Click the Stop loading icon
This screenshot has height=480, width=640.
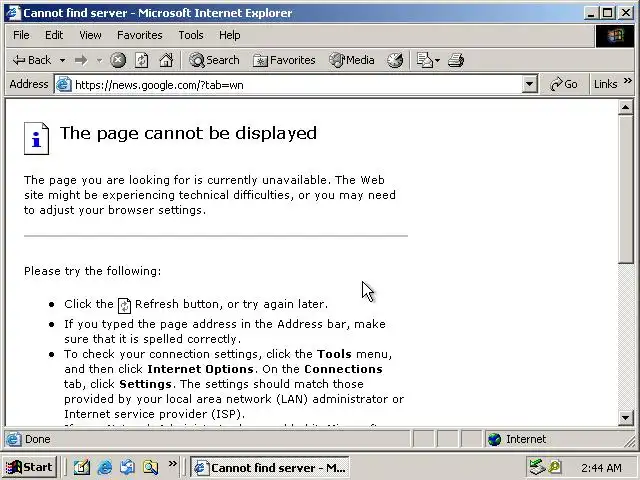tap(118, 60)
